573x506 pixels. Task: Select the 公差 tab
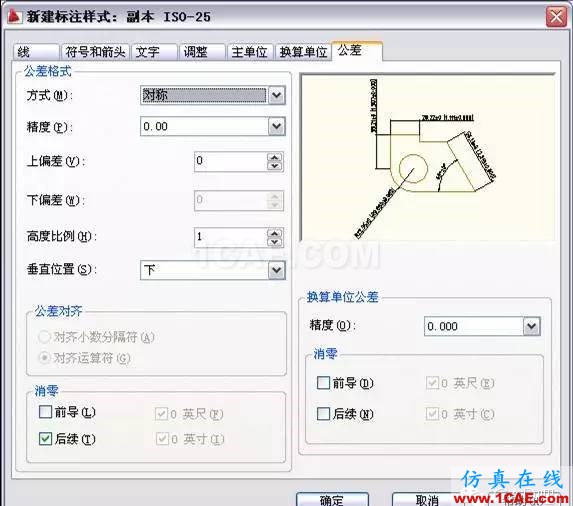coord(357,51)
